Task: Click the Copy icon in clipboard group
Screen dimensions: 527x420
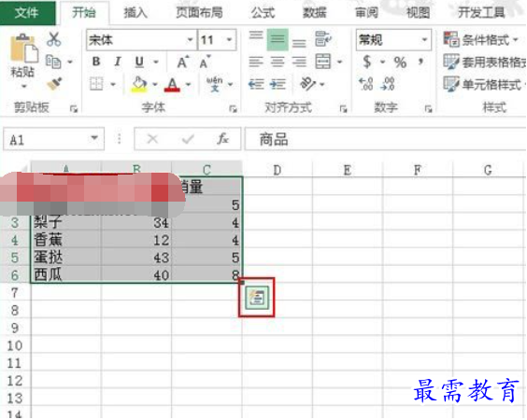Action: click(53, 62)
